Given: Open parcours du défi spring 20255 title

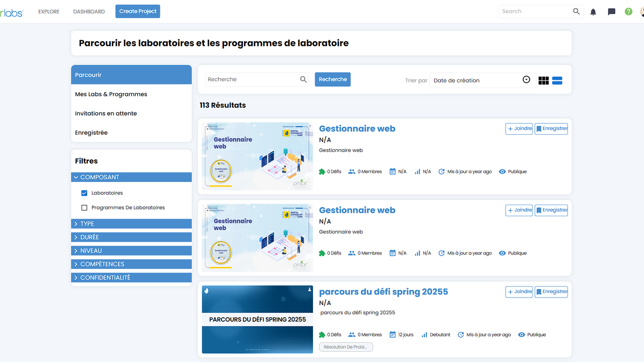Looking at the screenshot, I should 383,292.
